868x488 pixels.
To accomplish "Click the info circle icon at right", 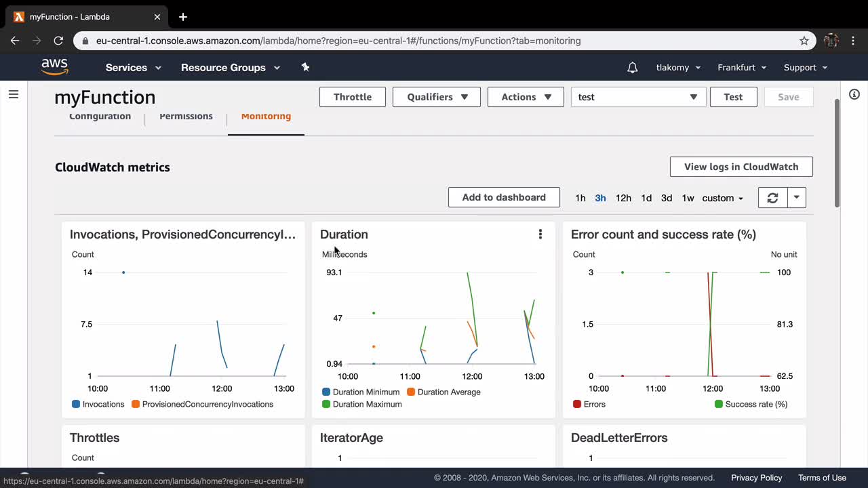I will click(x=854, y=94).
